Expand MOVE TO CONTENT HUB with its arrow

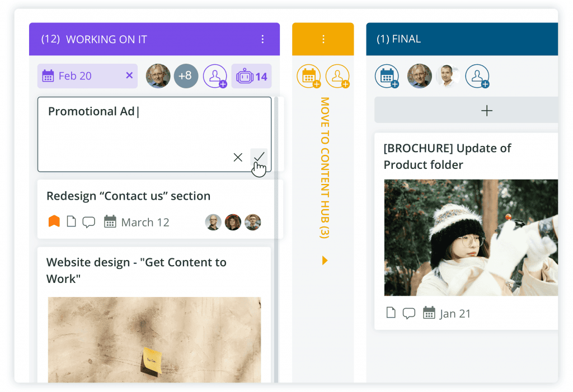pos(325,260)
